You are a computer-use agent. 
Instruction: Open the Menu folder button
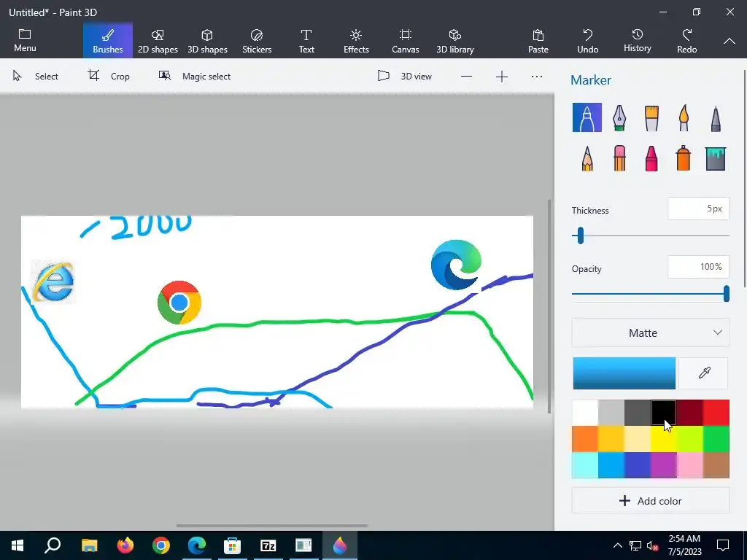25,41
